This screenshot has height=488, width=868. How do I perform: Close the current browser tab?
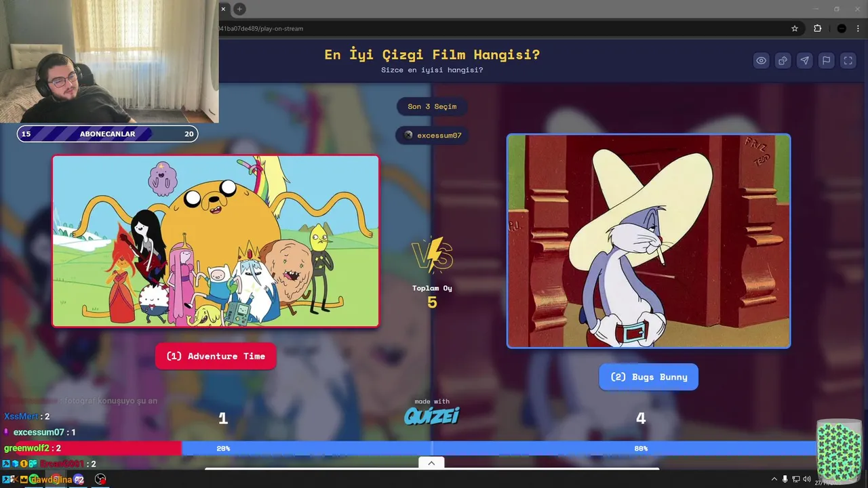pyautogui.click(x=223, y=9)
